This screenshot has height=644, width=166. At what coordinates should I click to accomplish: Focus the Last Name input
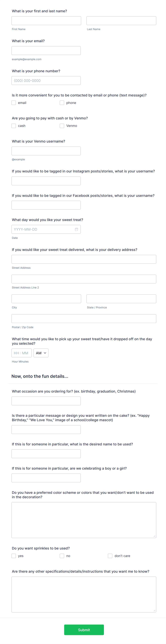tap(121, 21)
